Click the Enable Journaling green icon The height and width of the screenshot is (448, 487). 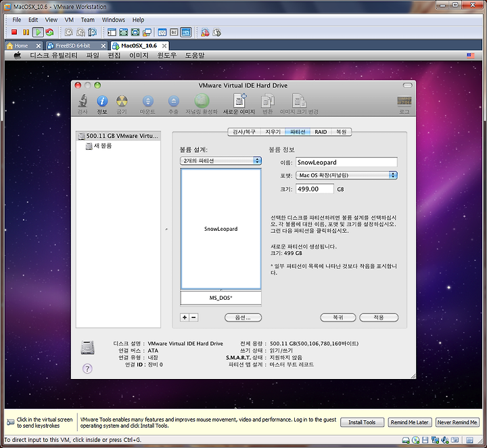202,100
